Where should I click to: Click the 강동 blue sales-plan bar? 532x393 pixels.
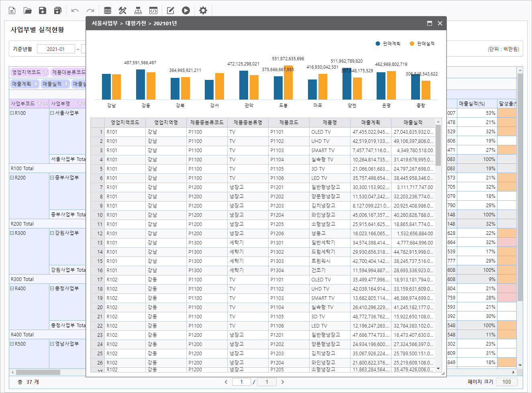141,84
